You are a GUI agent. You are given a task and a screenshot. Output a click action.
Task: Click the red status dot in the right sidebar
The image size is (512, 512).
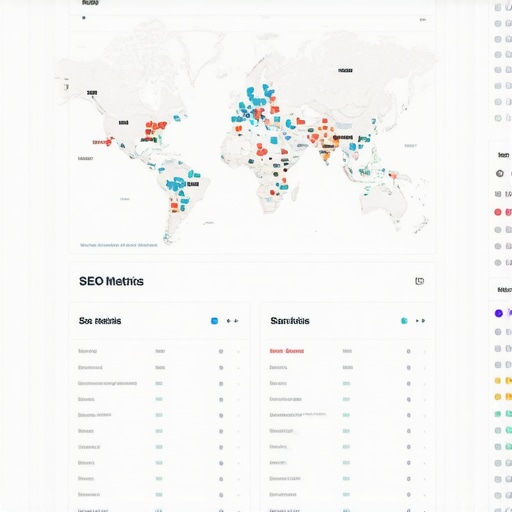click(498, 212)
